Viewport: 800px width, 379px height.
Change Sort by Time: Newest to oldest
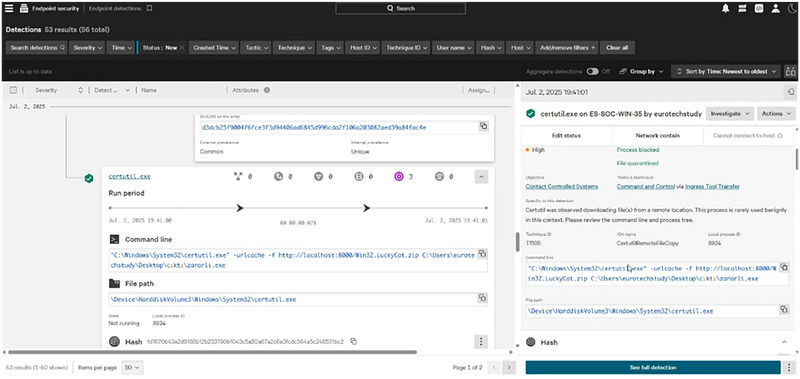pos(726,71)
